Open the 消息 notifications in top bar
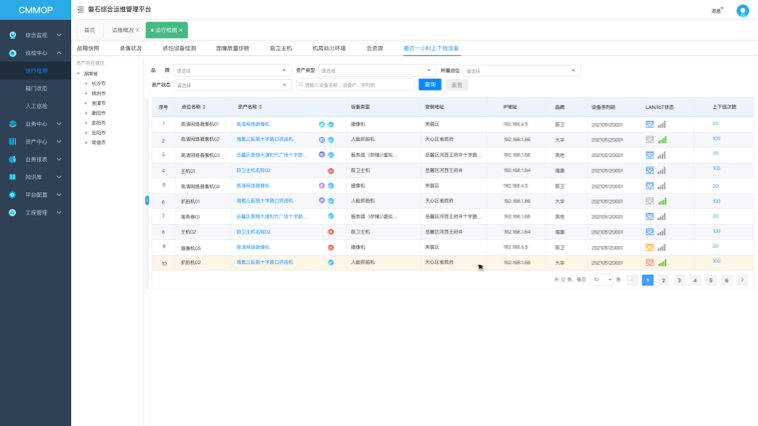The height and width of the screenshot is (426, 758). [717, 10]
